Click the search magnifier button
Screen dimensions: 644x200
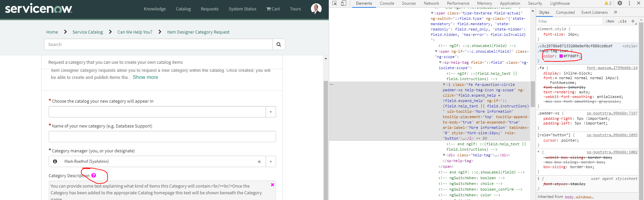point(279,44)
